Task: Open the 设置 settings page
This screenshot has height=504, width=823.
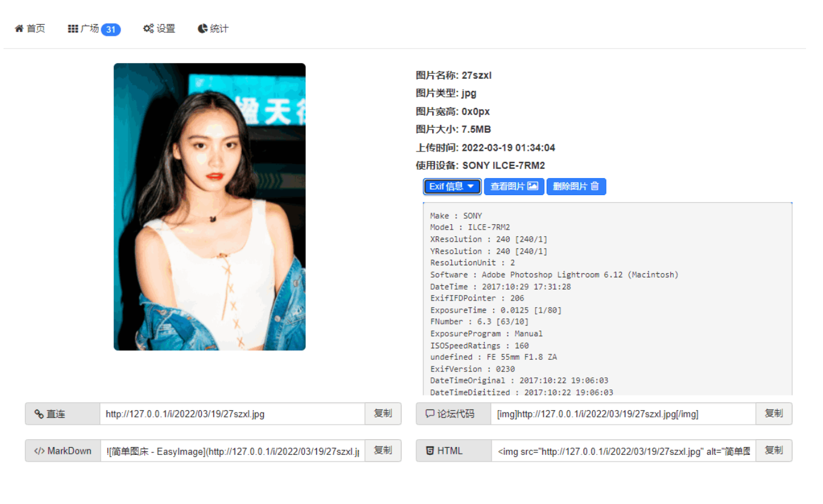Action: point(159,28)
